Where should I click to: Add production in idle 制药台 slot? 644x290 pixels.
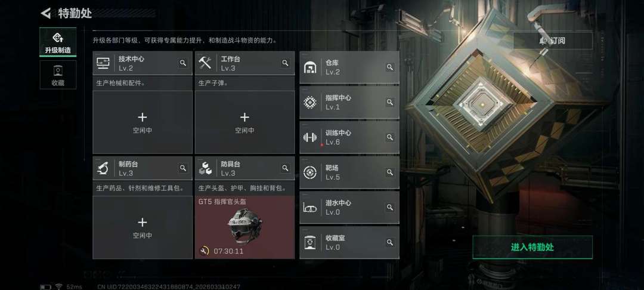coord(143,227)
